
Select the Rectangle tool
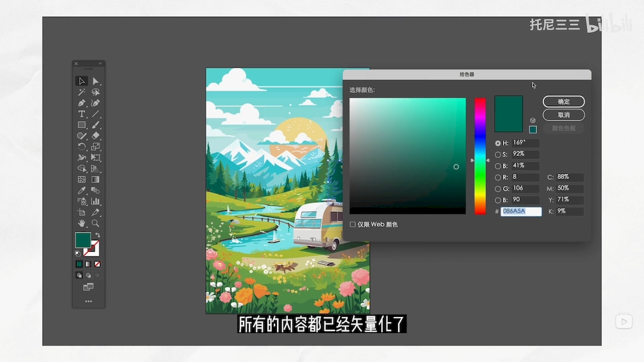(82, 125)
